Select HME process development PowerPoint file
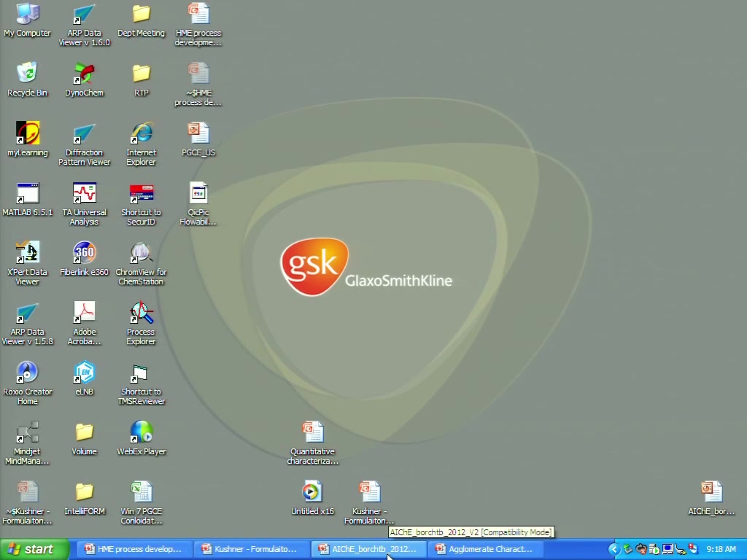 pyautogui.click(x=198, y=25)
